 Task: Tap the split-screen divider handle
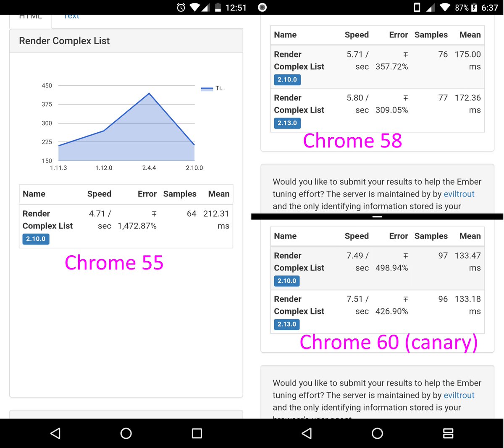(377, 217)
